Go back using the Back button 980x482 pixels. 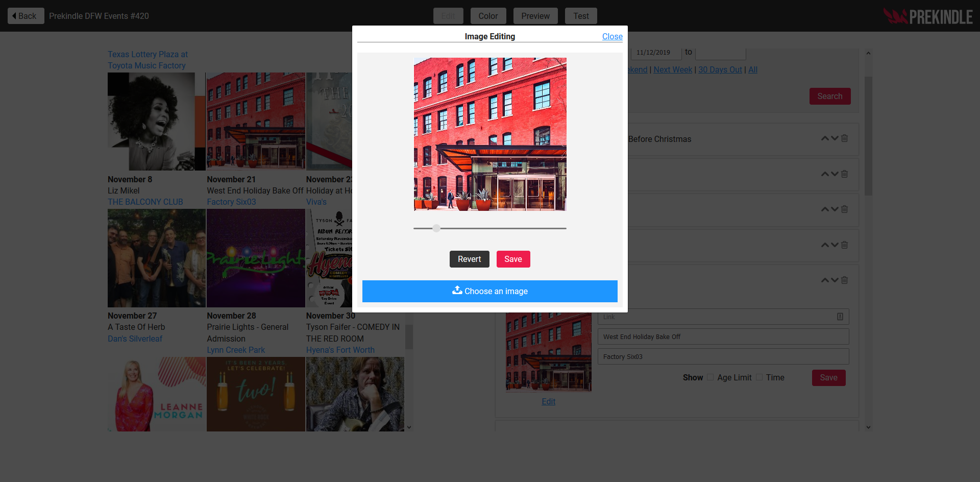[x=26, y=16]
